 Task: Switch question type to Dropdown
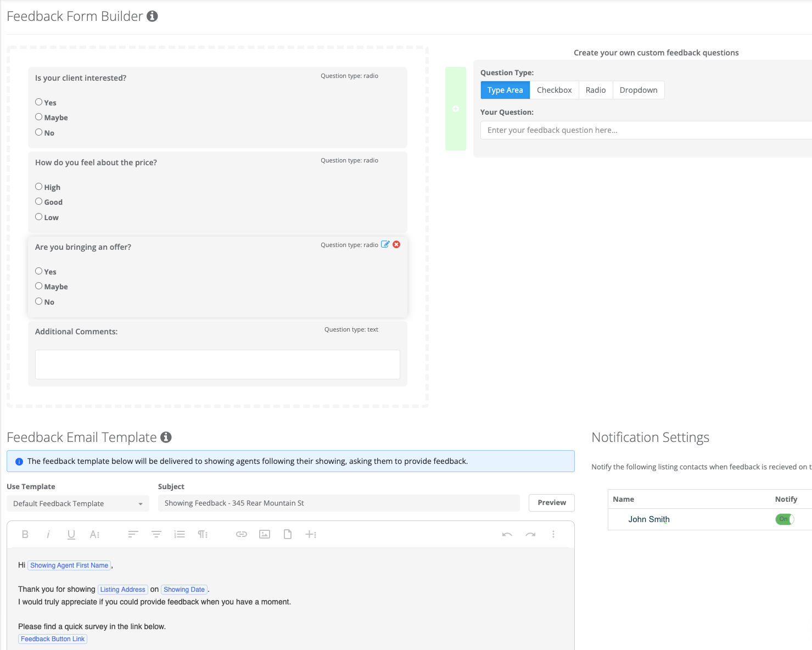click(638, 90)
